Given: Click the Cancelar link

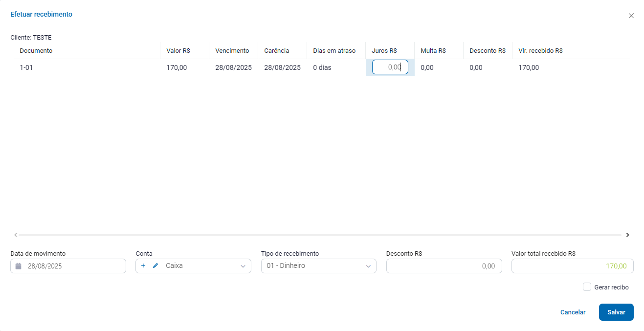Looking at the screenshot, I should tap(573, 312).
